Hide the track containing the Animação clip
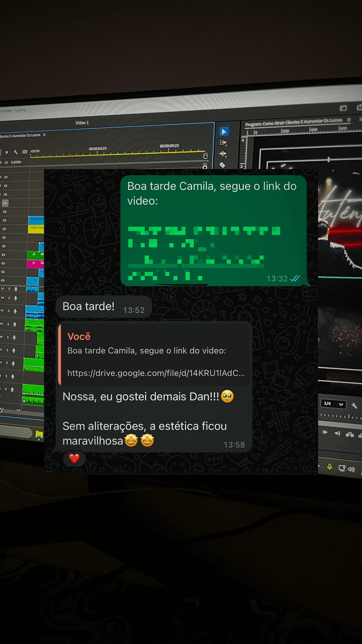 click(4, 220)
